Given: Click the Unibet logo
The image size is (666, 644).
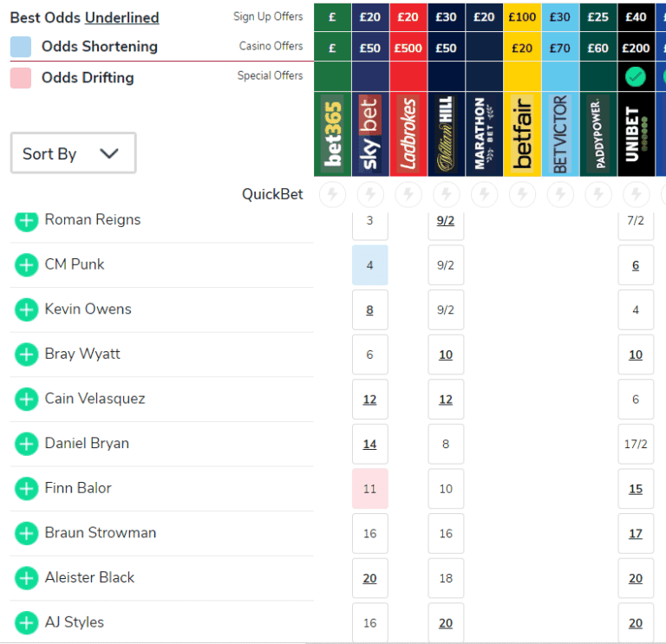Looking at the screenshot, I should pos(636,134).
